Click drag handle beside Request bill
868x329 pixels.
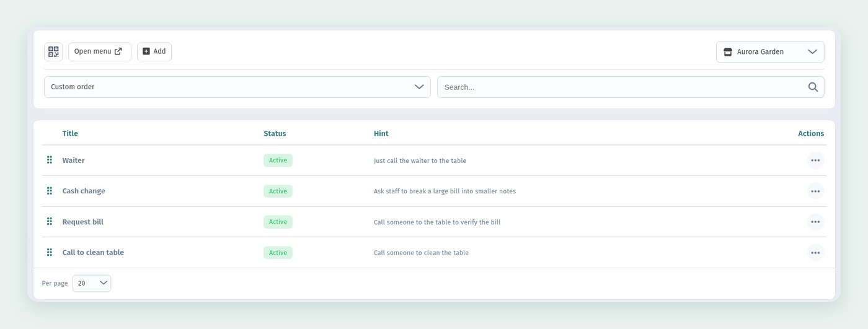[50, 221]
